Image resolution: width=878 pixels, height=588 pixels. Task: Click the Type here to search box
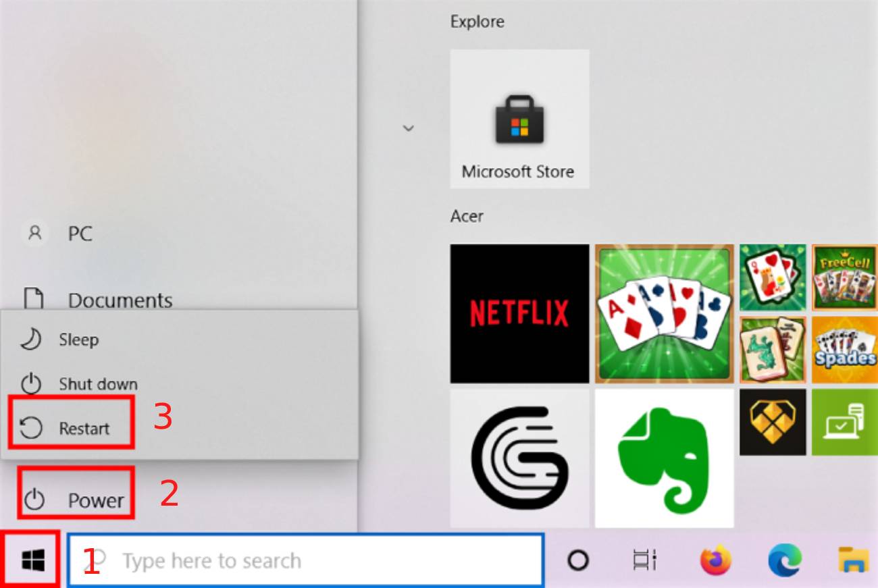click(305, 560)
